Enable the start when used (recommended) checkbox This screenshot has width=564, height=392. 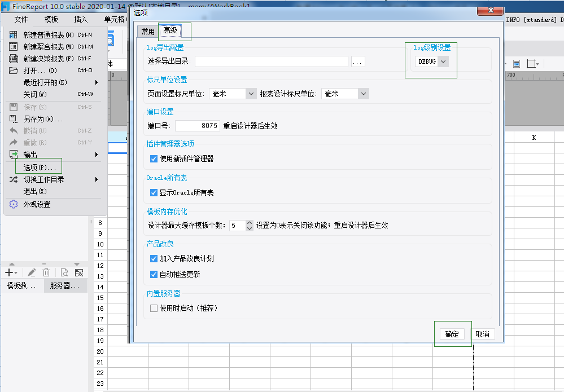[x=154, y=309]
